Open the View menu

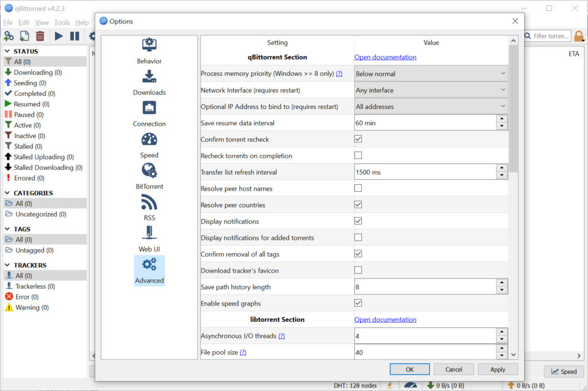pos(42,22)
